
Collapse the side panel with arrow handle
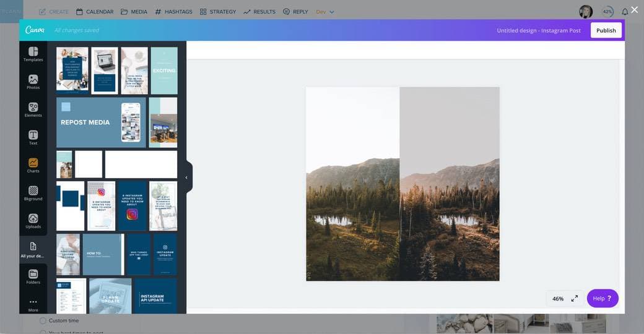[186, 178]
